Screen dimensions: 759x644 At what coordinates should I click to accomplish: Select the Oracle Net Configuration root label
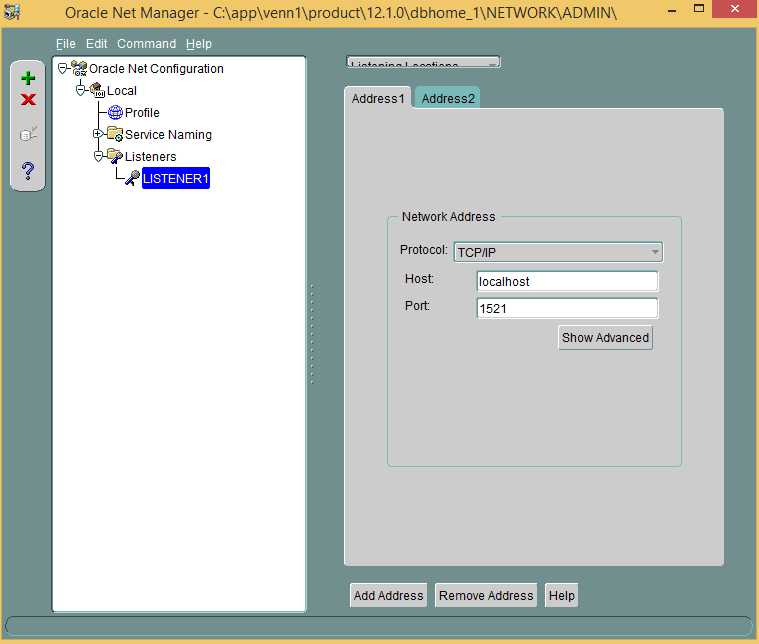(156, 68)
